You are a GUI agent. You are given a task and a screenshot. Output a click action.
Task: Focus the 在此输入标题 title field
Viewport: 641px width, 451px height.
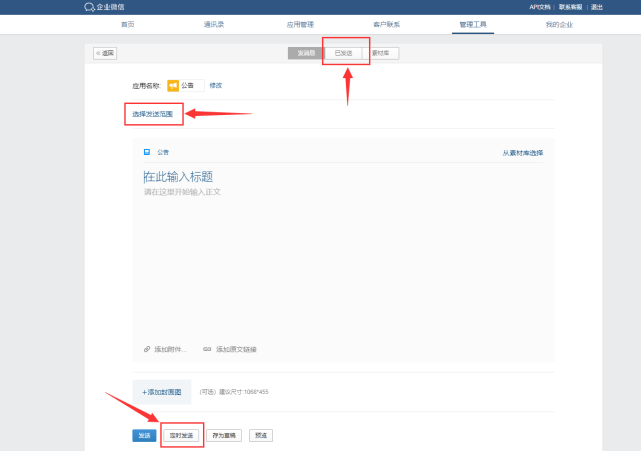pos(343,177)
